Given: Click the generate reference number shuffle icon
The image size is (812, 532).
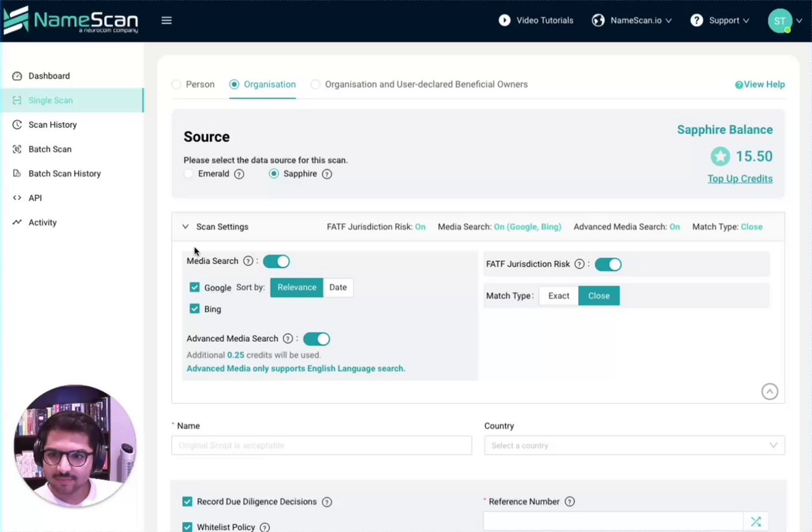Looking at the screenshot, I should click(x=756, y=521).
